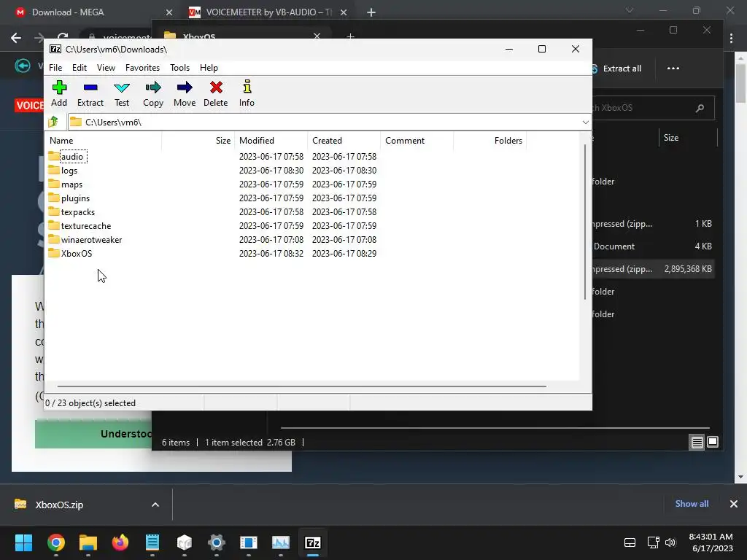Image resolution: width=747 pixels, height=560 pixels.
Task: Add a new tab in File Explorer
Action: click(x=350, y=36)
